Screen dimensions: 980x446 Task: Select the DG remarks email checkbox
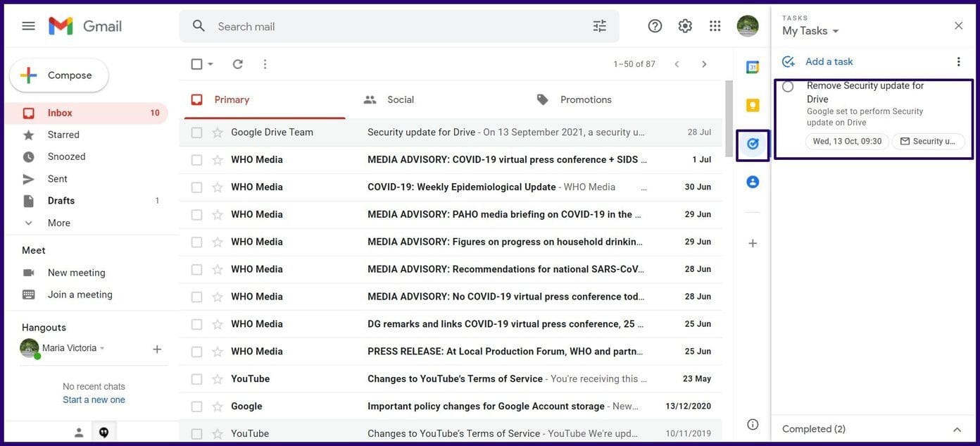point(196,324)
